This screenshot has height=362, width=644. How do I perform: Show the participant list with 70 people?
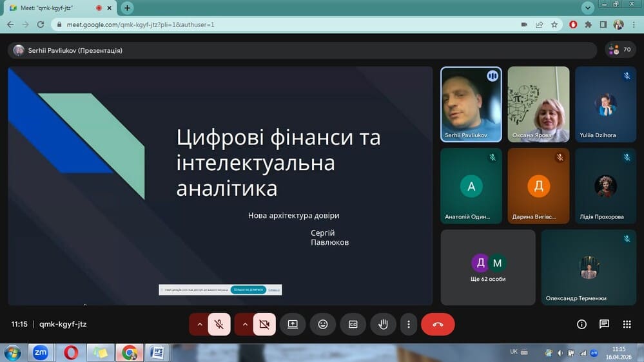(620, 50)
